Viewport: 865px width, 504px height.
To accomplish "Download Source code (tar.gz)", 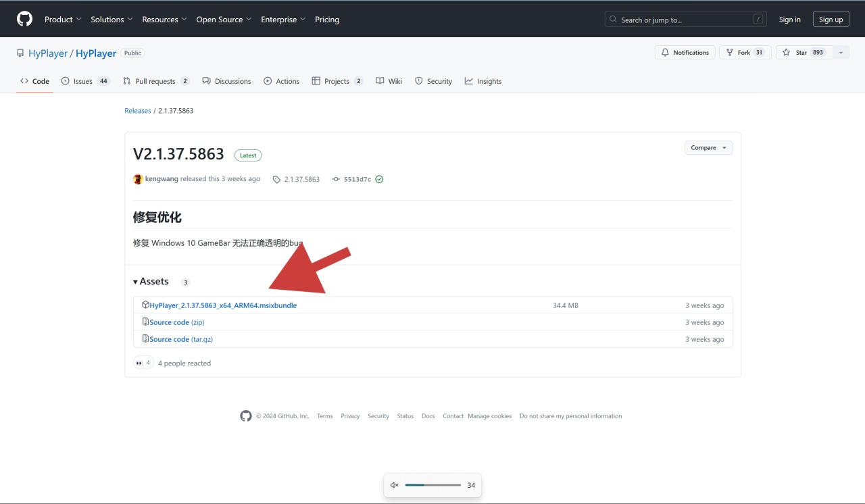I will (181, 339).
